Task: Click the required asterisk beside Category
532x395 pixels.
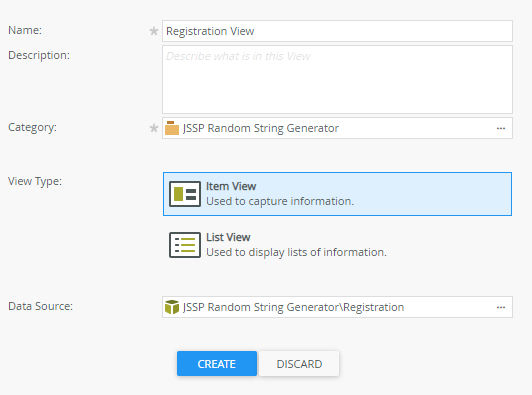Action: coord(154,128)
